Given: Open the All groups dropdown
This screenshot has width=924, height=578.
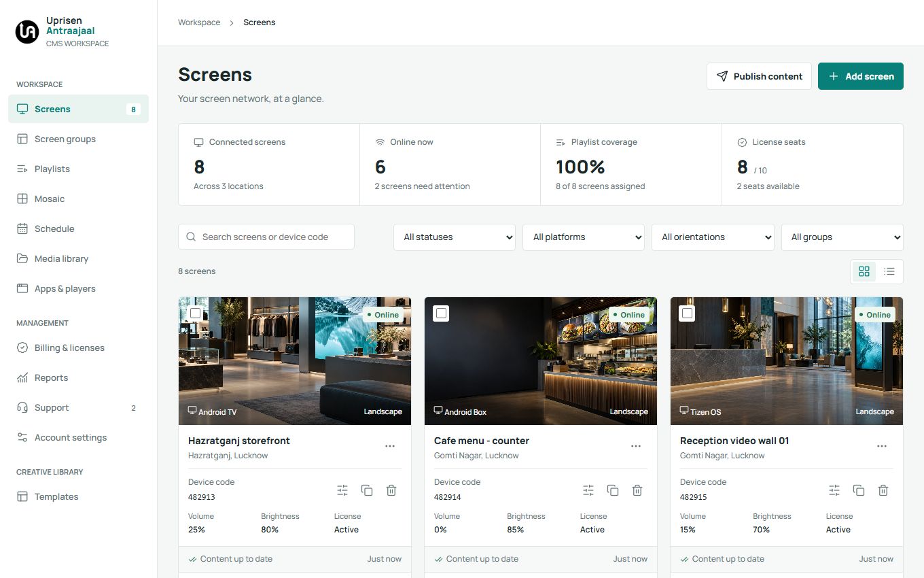Looking at the screenshot, I should 842,237.
